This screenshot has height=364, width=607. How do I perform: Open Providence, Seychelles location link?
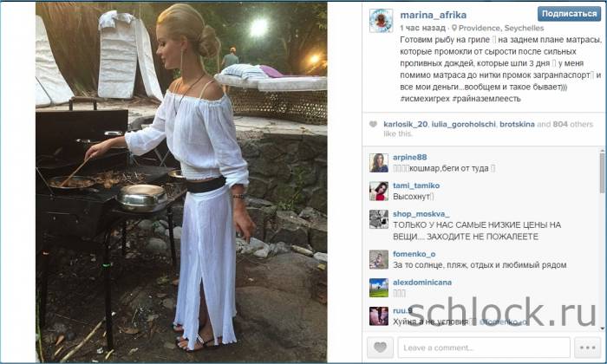501,28
